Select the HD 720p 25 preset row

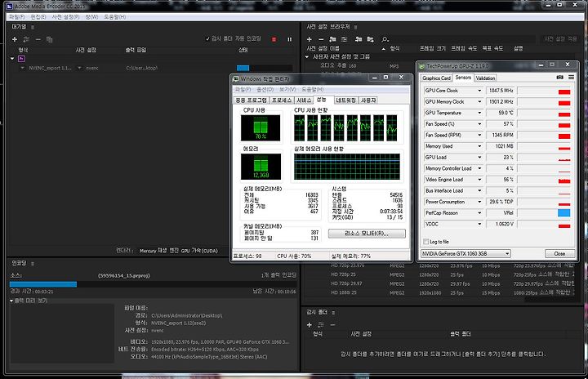coord(439,274)
